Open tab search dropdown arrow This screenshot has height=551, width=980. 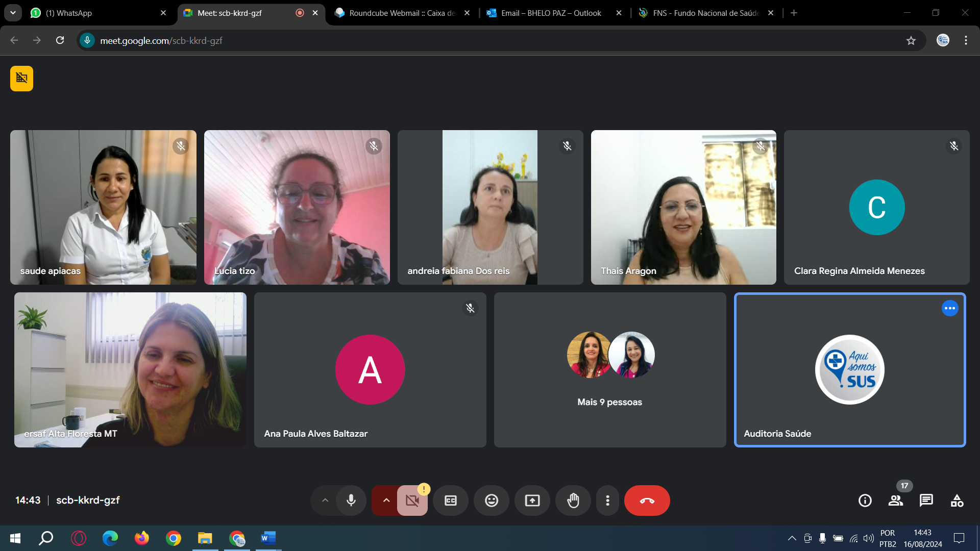click(x=13, y=13)
